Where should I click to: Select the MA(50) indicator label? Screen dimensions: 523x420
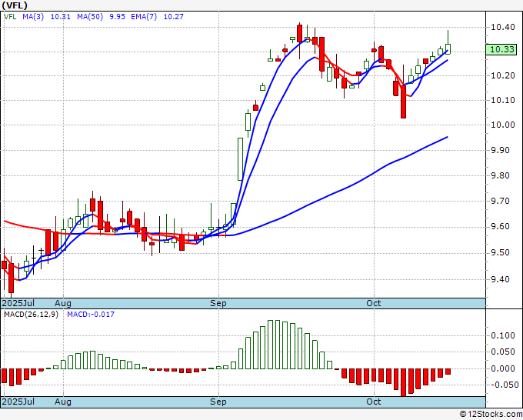pos(90,16)
